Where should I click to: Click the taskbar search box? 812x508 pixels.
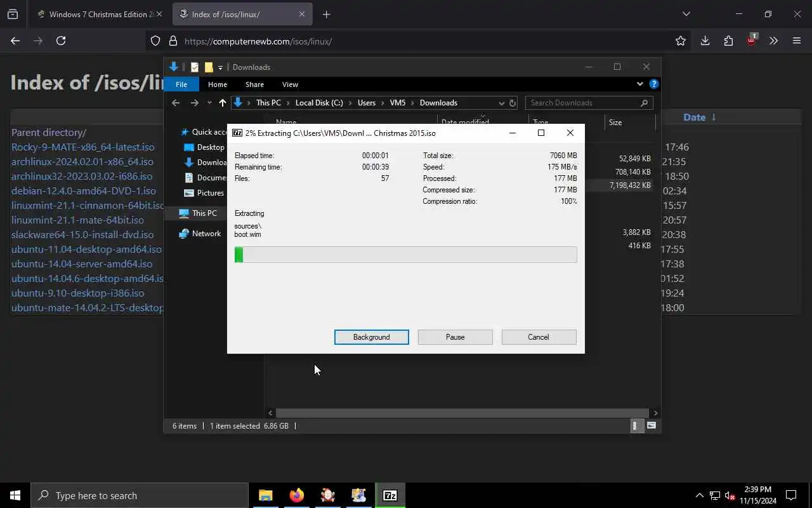coord(140,495)
